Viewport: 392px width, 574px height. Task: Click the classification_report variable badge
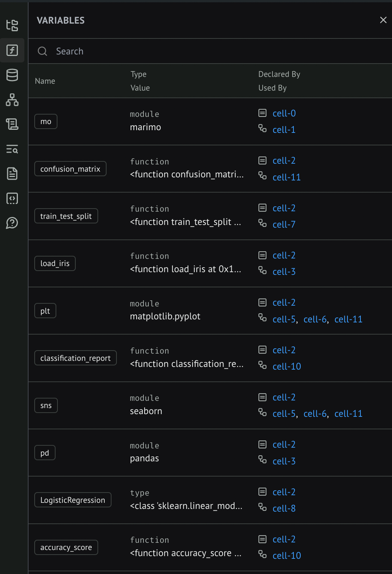tap(76, 358)
